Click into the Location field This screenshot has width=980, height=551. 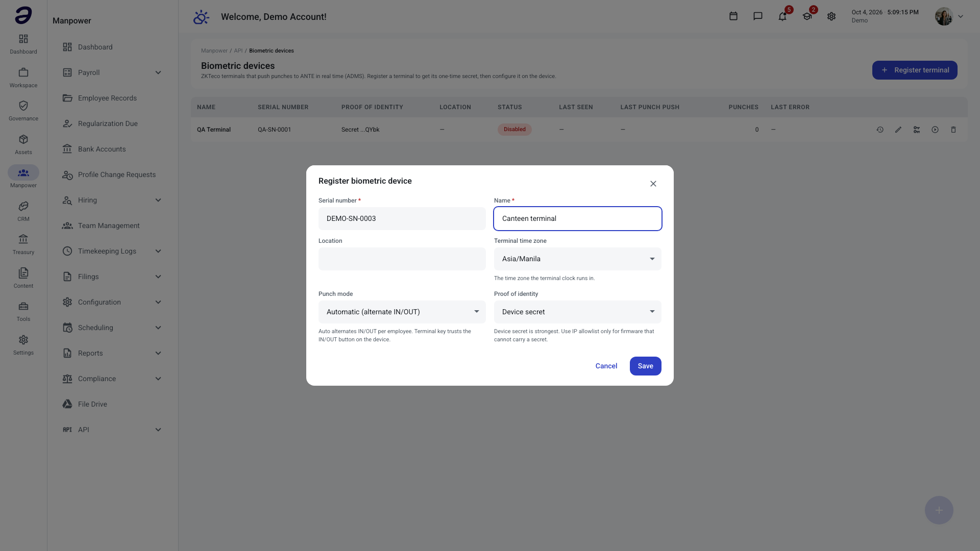[402, 259]
